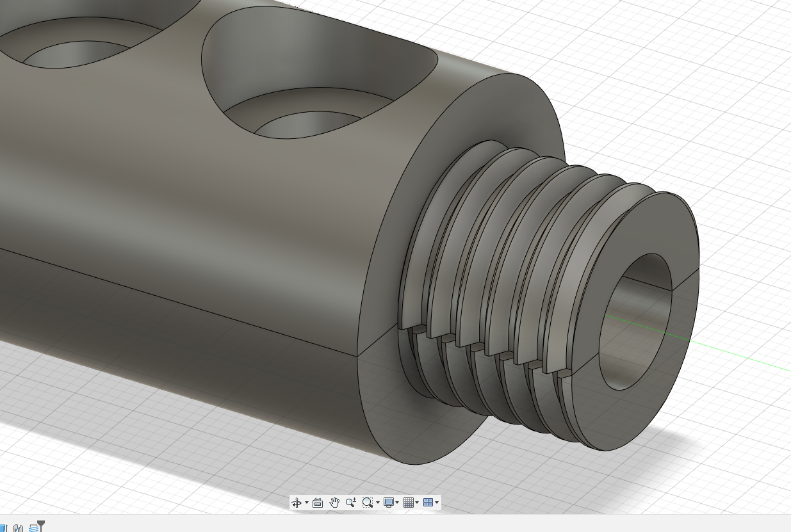The image size is (791, 532).
Task: Expand the Zoom Window dropdown arrow
Action: point(377,503)
